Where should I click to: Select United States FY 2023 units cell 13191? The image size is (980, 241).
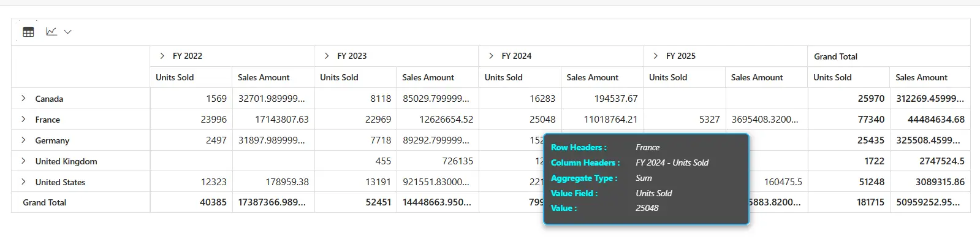pos(355,182)
